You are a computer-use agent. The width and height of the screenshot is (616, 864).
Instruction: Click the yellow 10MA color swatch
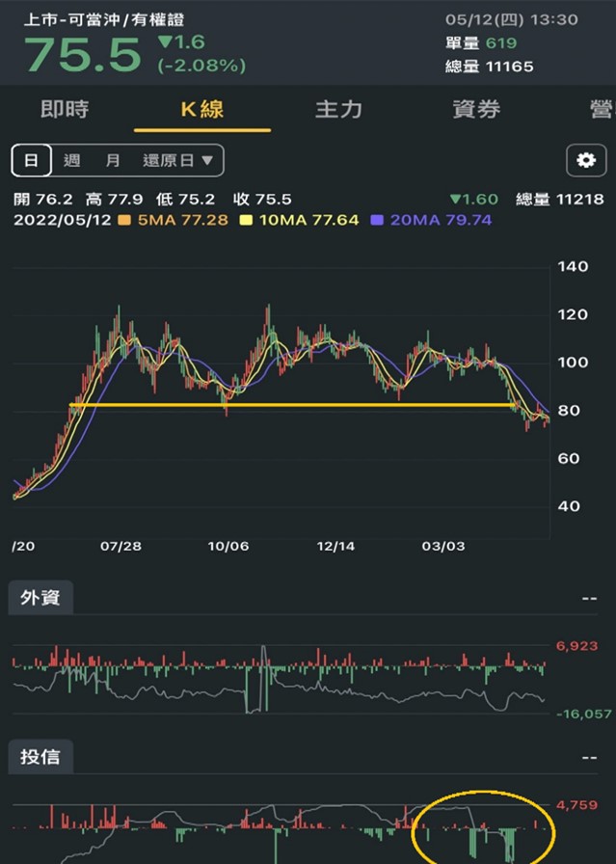(x=246, y=221)
